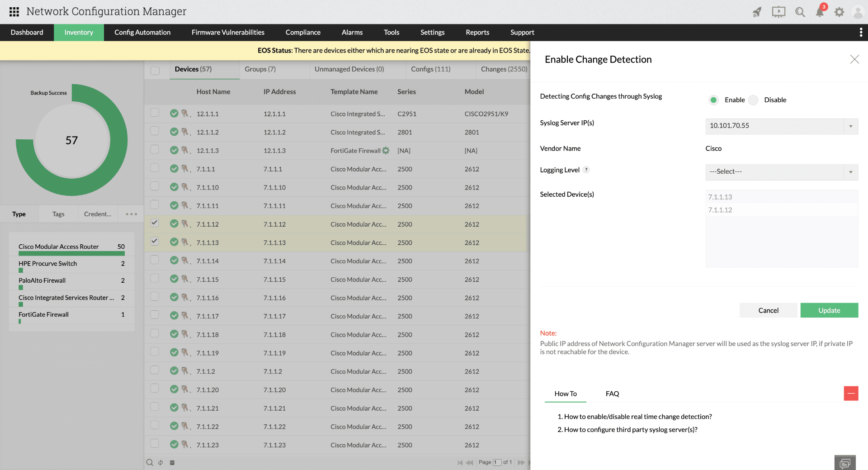This screenshot has width=868, height=470.
Task: Click the status check icon for 12.1.1.1
Action: point(174,114)
